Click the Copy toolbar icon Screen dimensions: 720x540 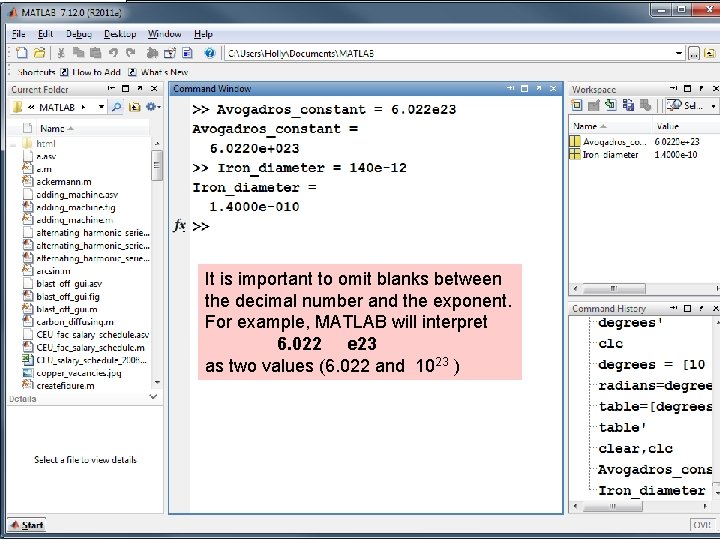(79, 53)
